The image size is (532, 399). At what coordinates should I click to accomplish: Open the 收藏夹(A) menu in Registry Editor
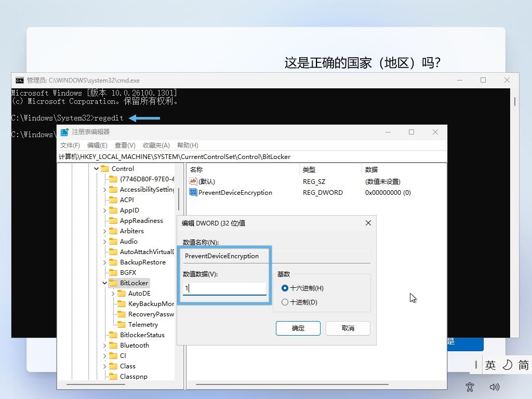pos(156,145)
